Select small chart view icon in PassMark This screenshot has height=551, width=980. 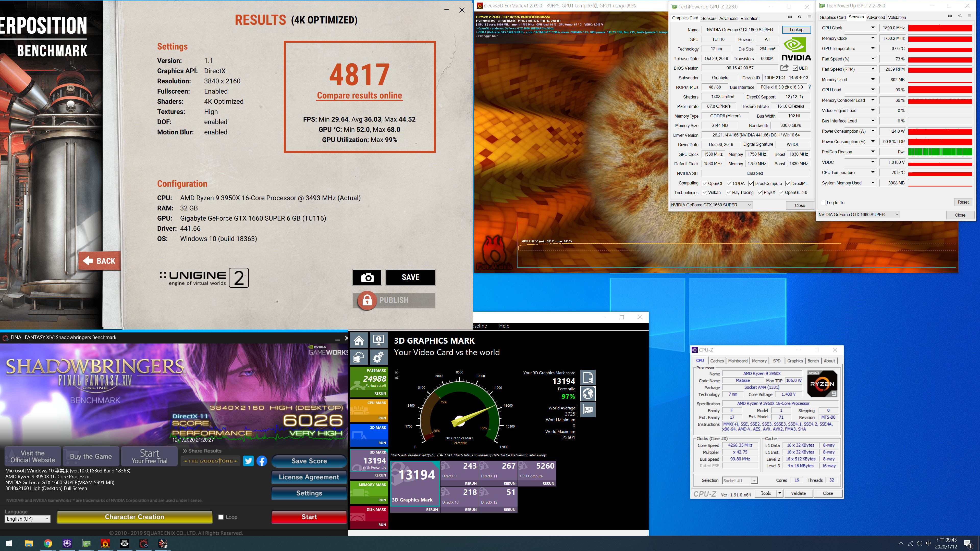[396, 378]
